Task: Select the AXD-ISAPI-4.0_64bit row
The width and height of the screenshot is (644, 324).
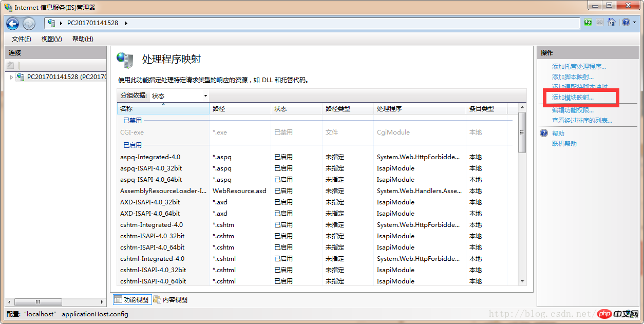Action: point(317,214)
